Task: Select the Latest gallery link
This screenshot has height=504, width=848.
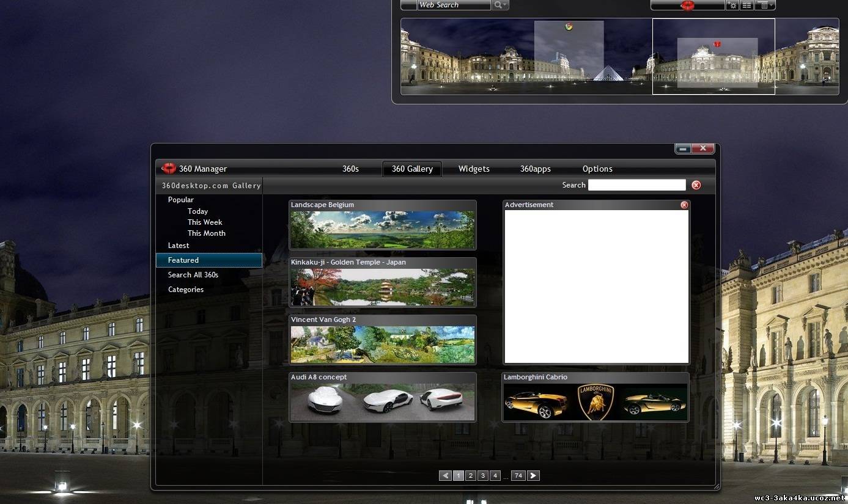Action: tap(179, 246)
